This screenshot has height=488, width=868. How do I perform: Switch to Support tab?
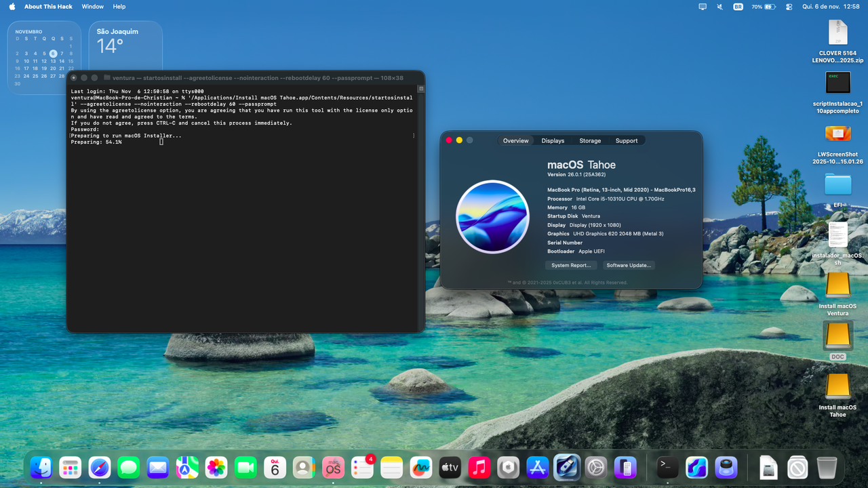pyautogui.click(x=627, y=140)
